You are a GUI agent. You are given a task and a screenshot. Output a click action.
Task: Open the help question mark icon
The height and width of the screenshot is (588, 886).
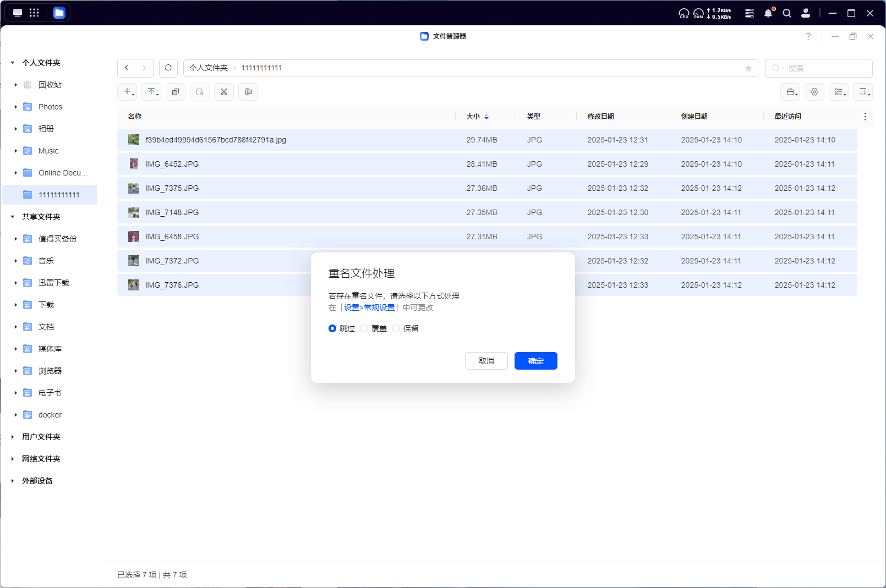click(808, 36)
